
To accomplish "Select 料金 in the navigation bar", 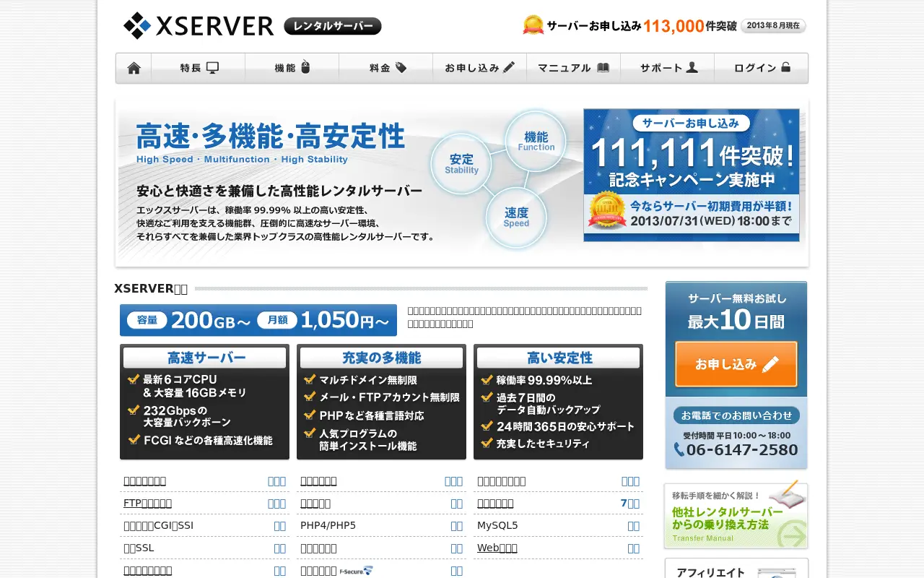I will tap(386, 68).
